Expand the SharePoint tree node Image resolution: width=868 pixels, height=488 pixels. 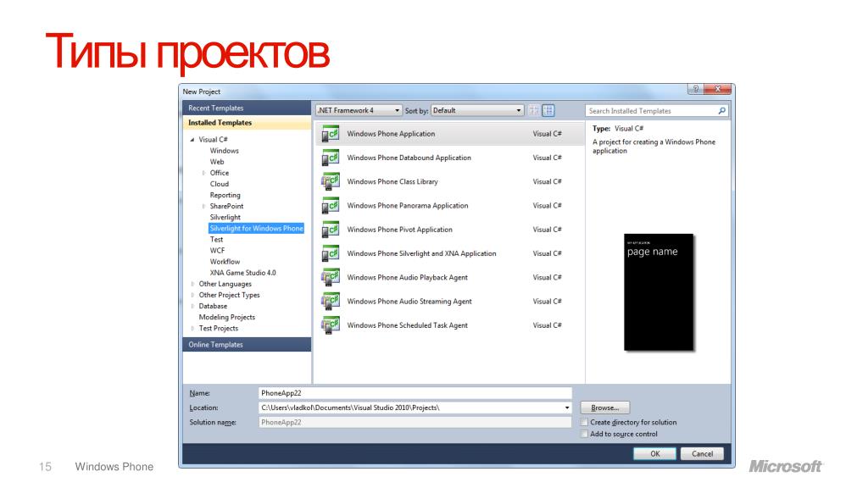point(203,207)
